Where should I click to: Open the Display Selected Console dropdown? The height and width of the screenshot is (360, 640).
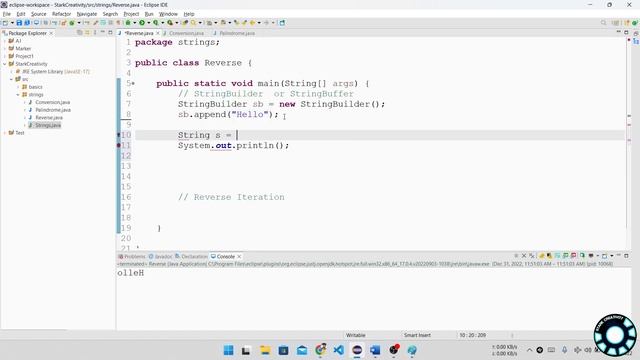tap(598, 256)
